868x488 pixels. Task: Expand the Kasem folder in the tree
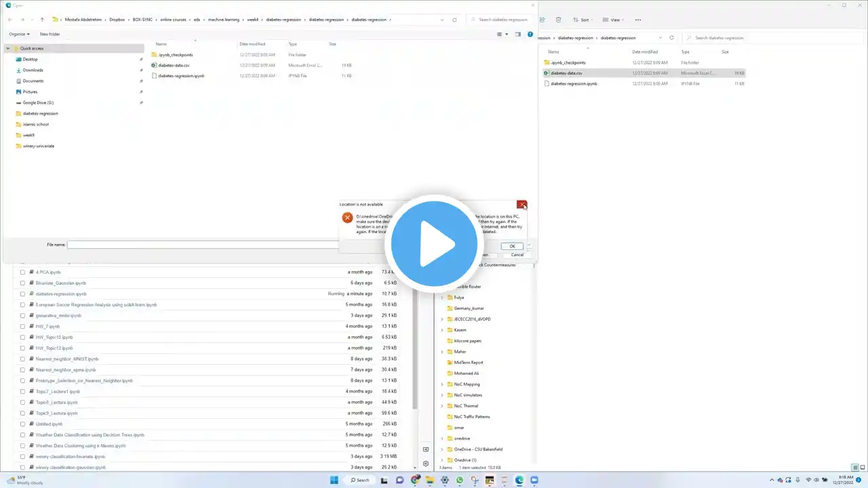(442, 330)
